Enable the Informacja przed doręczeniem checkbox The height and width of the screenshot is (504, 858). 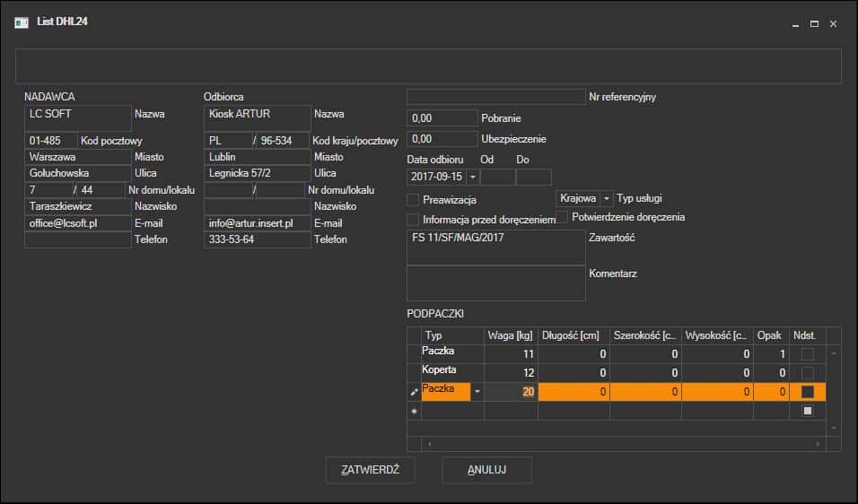point(413,219)
